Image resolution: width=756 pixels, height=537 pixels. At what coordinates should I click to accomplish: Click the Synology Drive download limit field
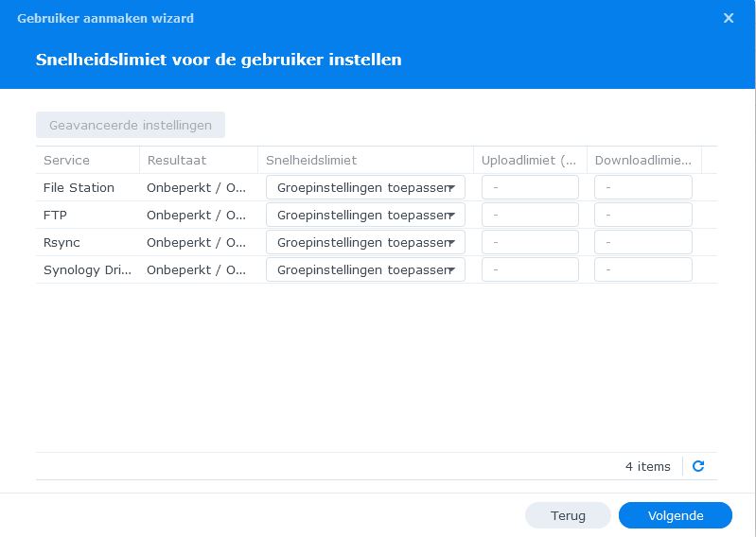click(x=642, y=269)
